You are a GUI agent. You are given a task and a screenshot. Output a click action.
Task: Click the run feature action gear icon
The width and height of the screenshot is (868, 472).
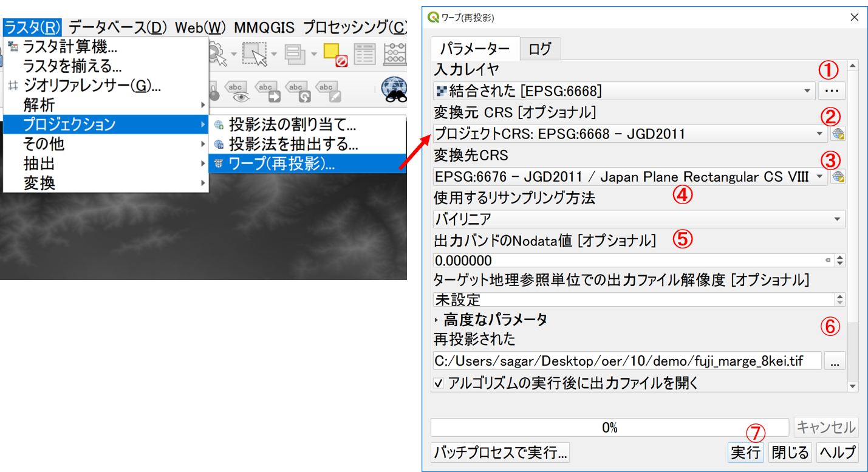click(217, 53)
